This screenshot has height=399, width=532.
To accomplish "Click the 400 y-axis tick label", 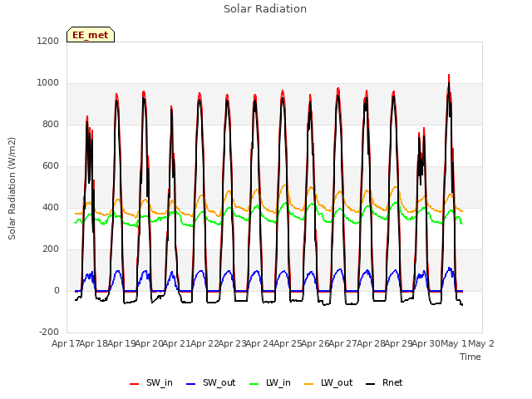I will point(51,207).
